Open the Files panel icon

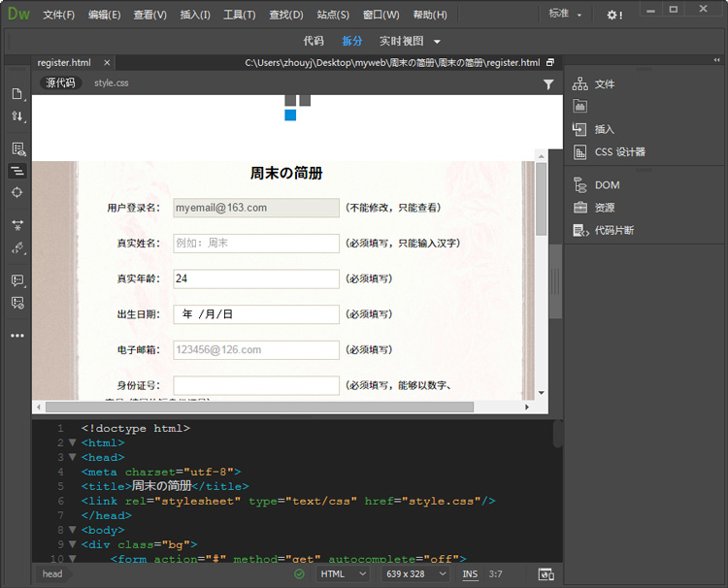point(579,84)
